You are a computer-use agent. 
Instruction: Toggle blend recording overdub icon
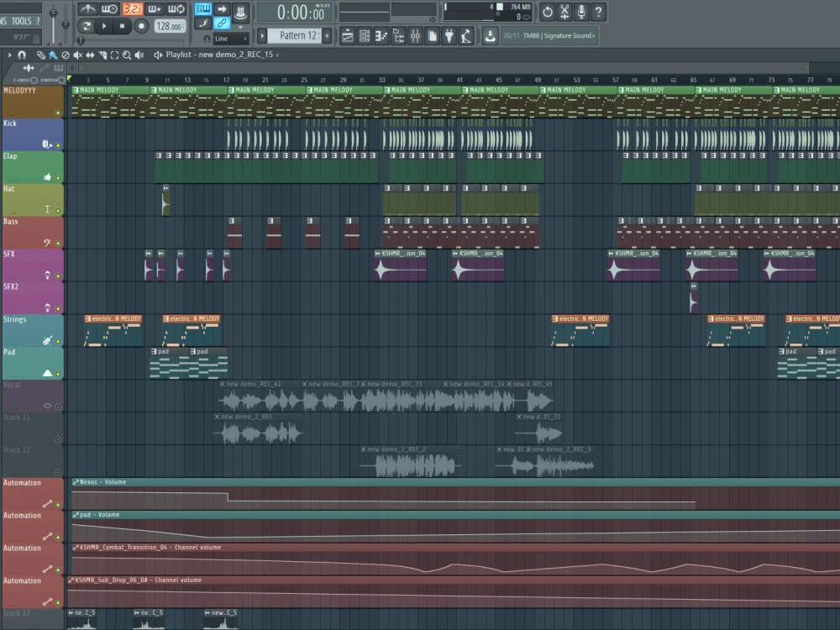click(155, 9)
